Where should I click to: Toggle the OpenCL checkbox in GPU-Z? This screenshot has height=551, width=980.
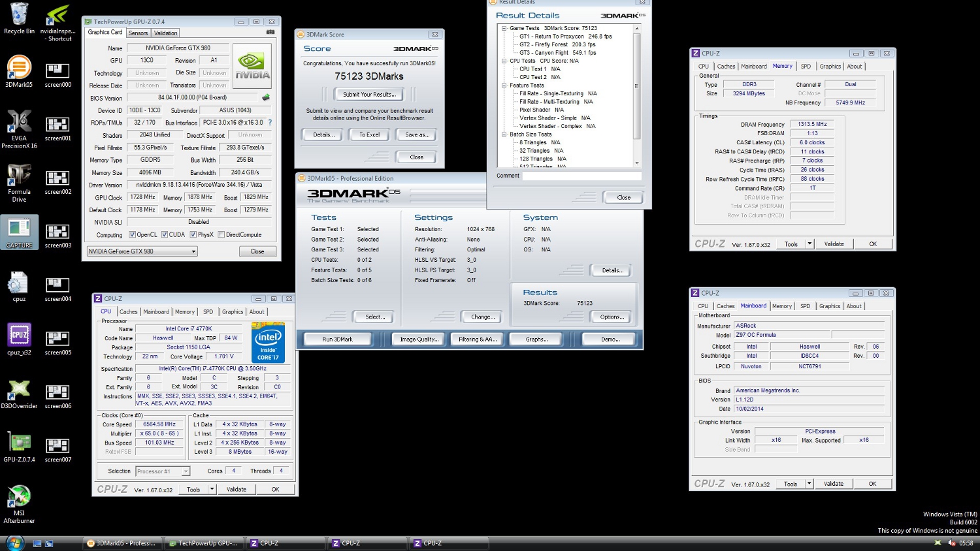133,235
